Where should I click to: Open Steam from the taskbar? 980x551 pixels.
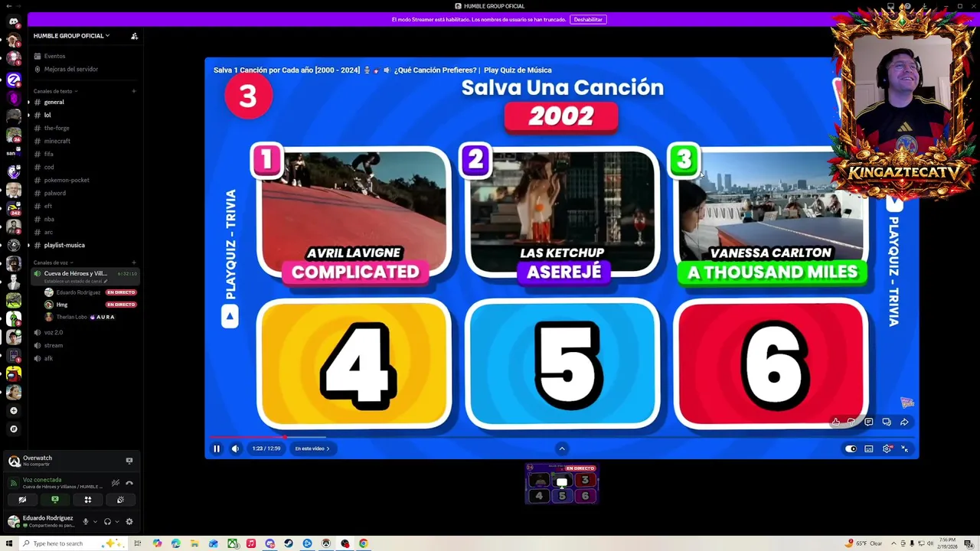(x=289, y=543)
